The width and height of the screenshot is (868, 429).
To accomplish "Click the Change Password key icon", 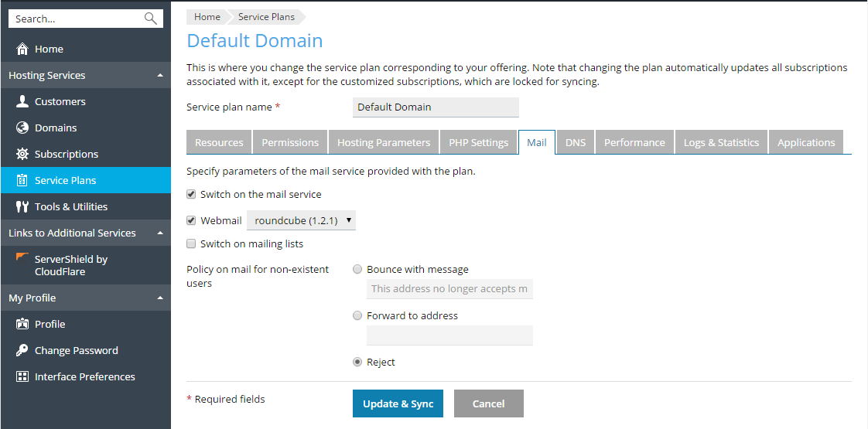I will tap(22, 350).
